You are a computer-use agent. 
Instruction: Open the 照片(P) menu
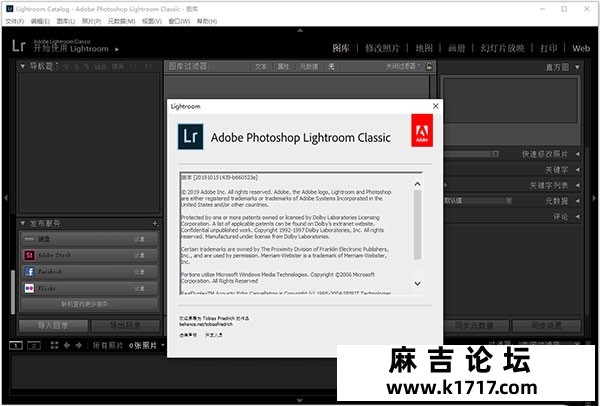(x=91, y=21)
